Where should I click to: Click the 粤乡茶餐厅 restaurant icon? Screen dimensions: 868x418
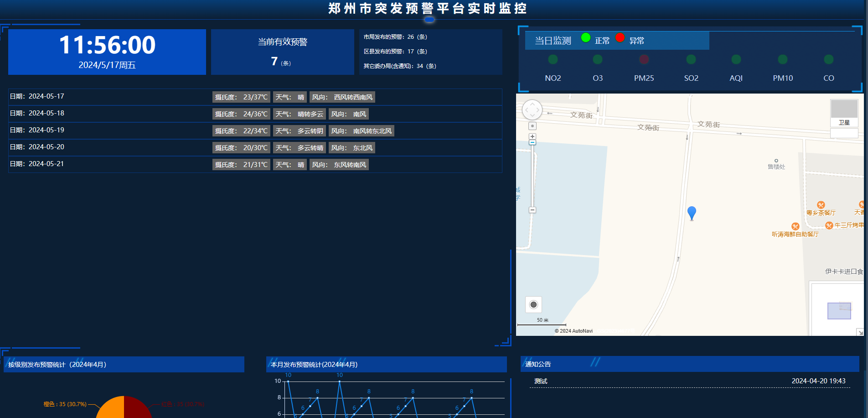821,205
